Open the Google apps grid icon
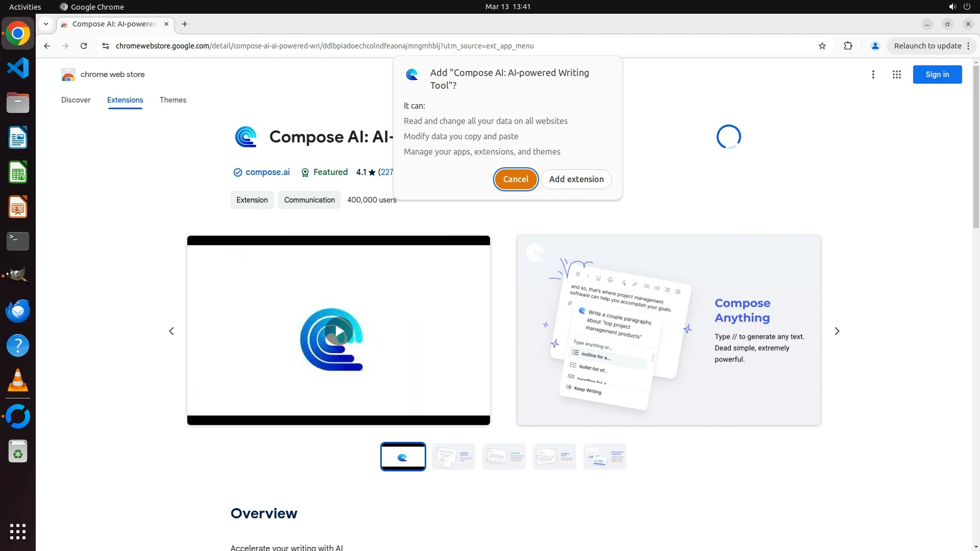980x551 pixels. coord(896,74)
